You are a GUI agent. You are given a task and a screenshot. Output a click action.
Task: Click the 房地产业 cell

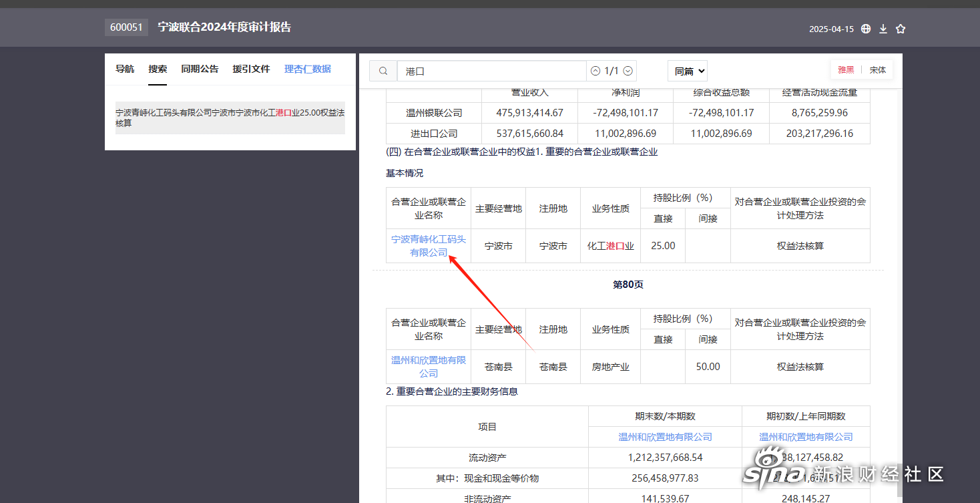(611, 367)
